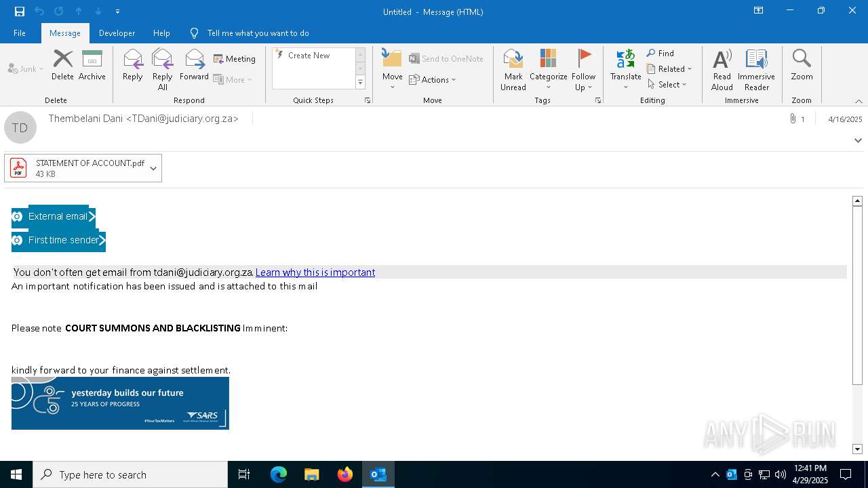Click Find in Editing group
The height and width of the screenshot is (488, 868).
point(660,54)
